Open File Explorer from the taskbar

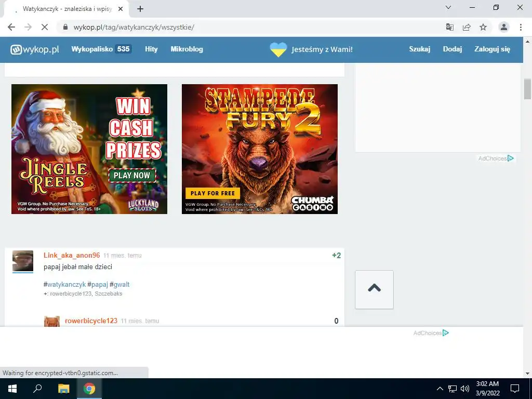coord(63,389)
